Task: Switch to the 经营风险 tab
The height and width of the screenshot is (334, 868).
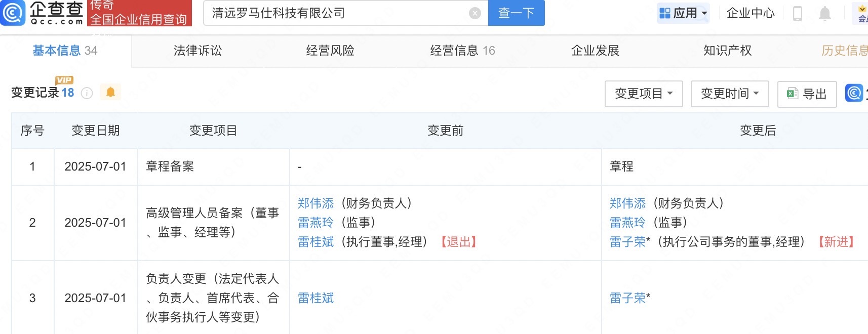Action: tap(330, 51)
